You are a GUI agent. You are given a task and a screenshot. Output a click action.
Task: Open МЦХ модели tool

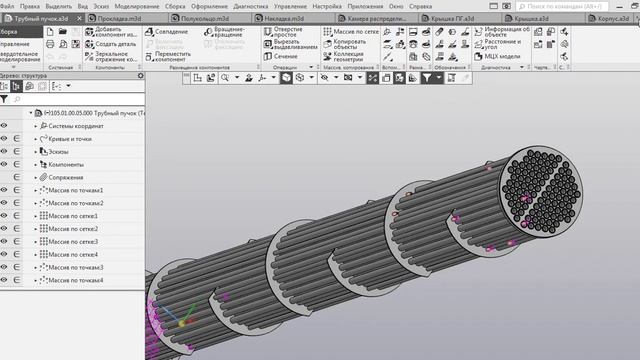pos(497,56)
